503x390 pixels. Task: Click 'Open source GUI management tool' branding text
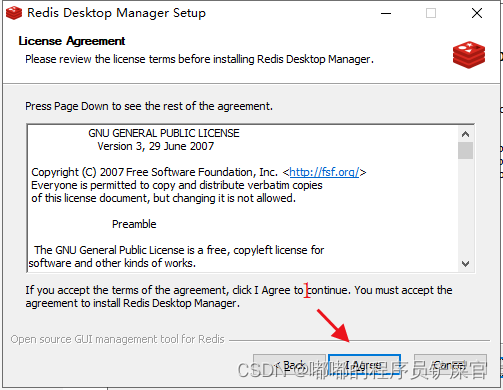coord(117,339)
